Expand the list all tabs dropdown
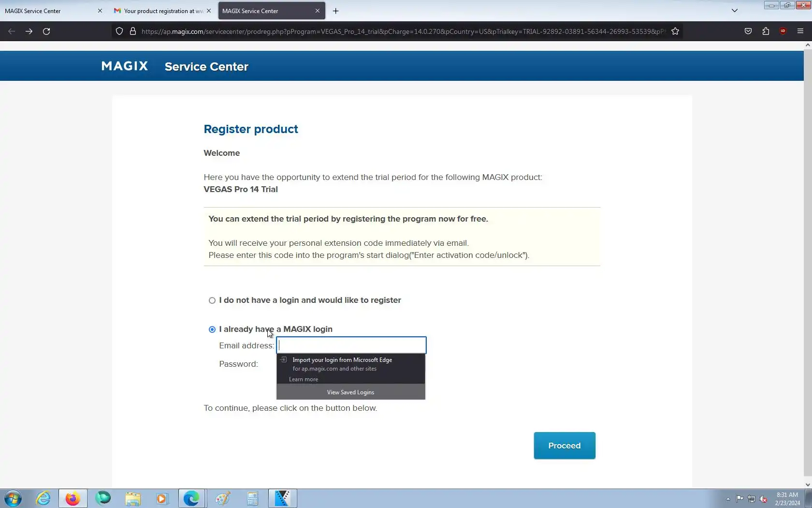812x508 pixels. pyautogui.click(x=735, y=11)
